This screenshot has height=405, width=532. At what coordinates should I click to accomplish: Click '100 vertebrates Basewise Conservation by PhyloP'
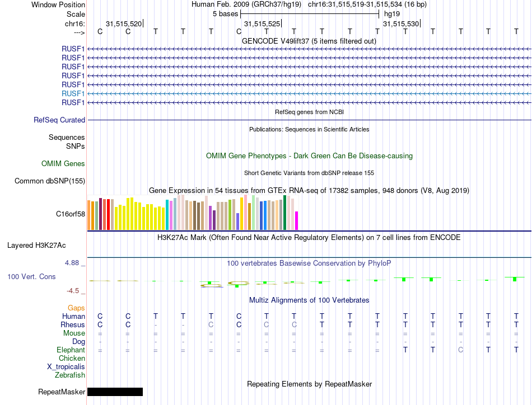pos(309,263)
